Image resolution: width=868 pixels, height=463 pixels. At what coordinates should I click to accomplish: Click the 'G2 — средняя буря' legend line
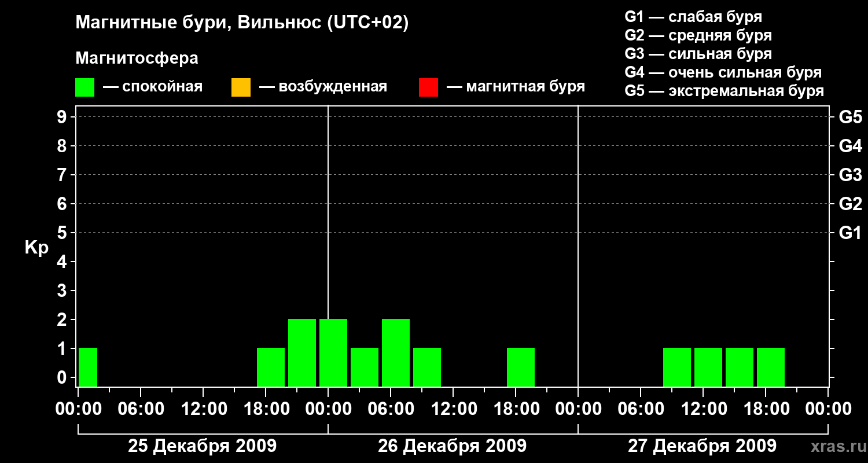coord(698,35)
